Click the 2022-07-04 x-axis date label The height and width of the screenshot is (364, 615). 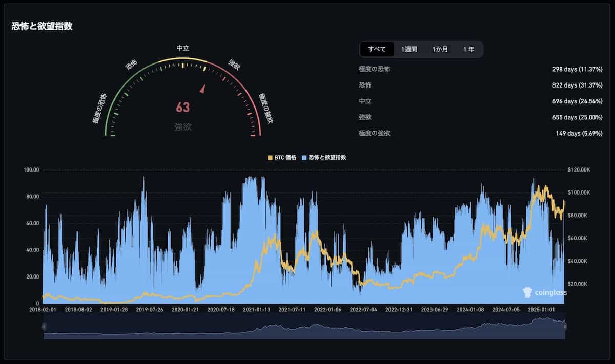click(x=363, y=310)
